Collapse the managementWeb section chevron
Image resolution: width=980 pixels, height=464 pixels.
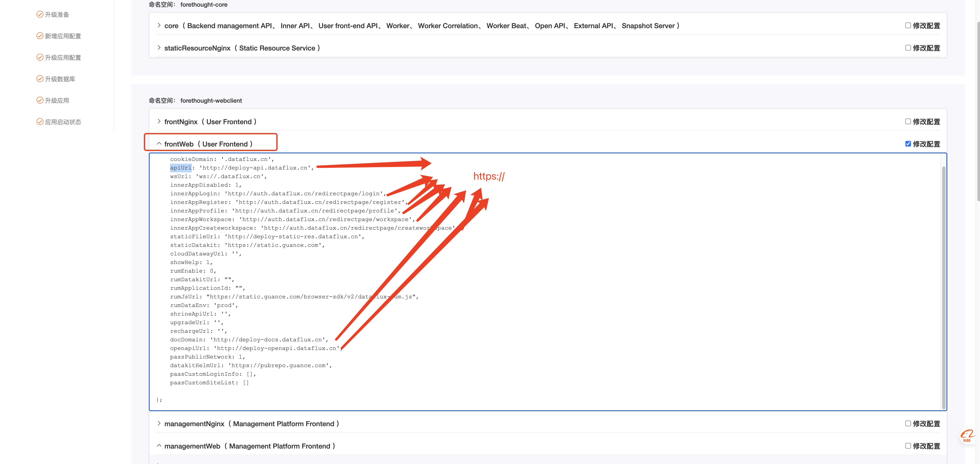pyautogui.click(x=159, y=446)
